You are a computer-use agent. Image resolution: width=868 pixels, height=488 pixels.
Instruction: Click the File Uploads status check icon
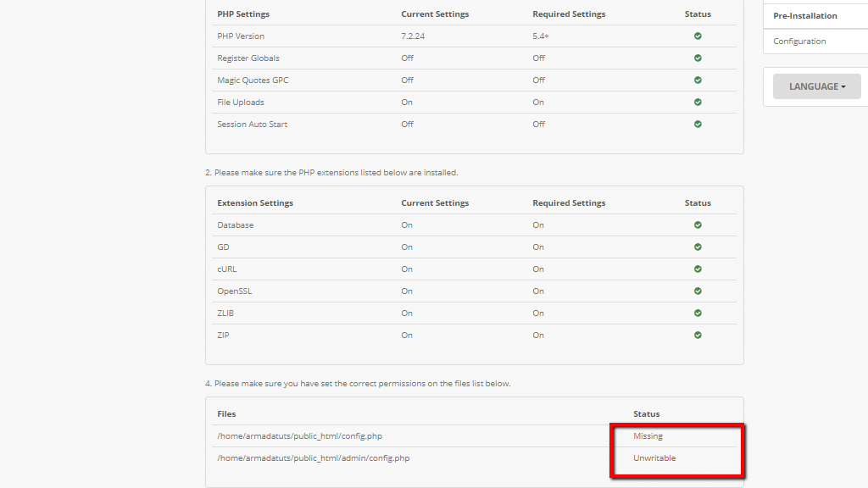pyautogui.click(x=698, y=103)
